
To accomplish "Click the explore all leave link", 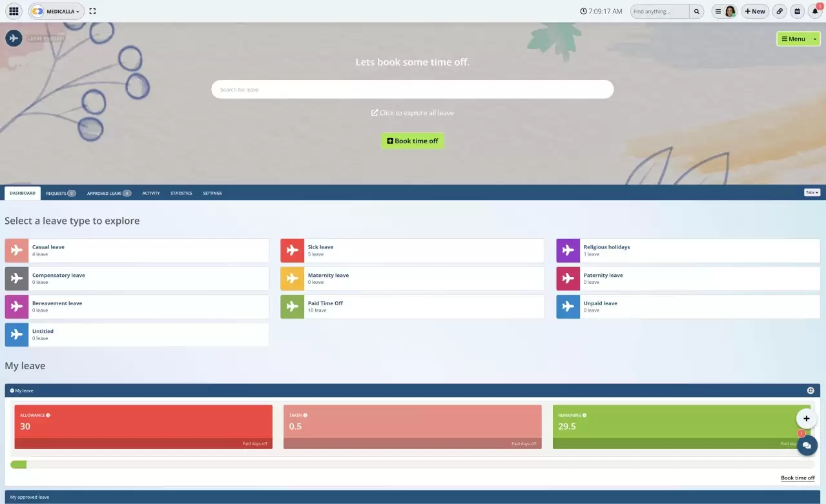I will point(412,112).
